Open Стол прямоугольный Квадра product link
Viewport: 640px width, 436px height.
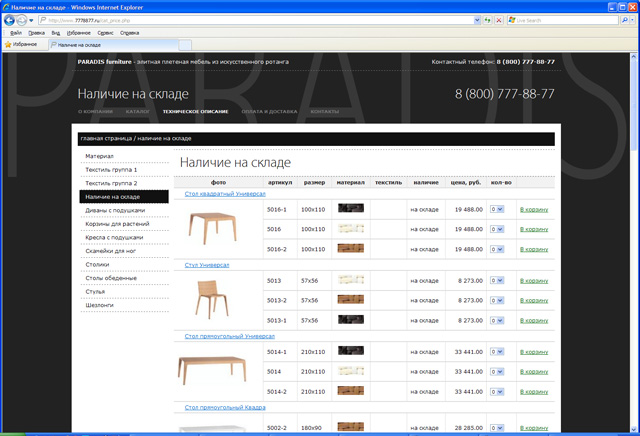pos(225,407)
